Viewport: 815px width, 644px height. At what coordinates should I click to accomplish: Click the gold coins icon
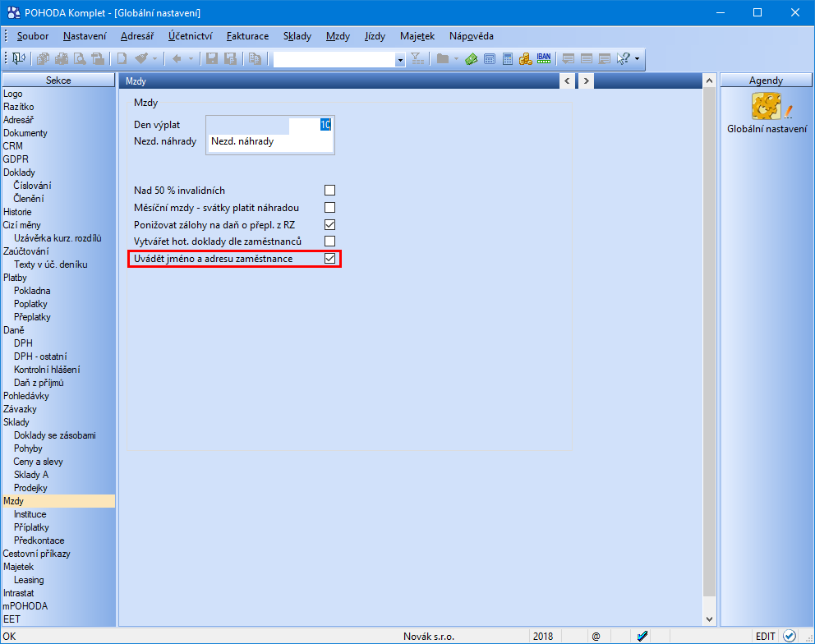tap(526, 59)
